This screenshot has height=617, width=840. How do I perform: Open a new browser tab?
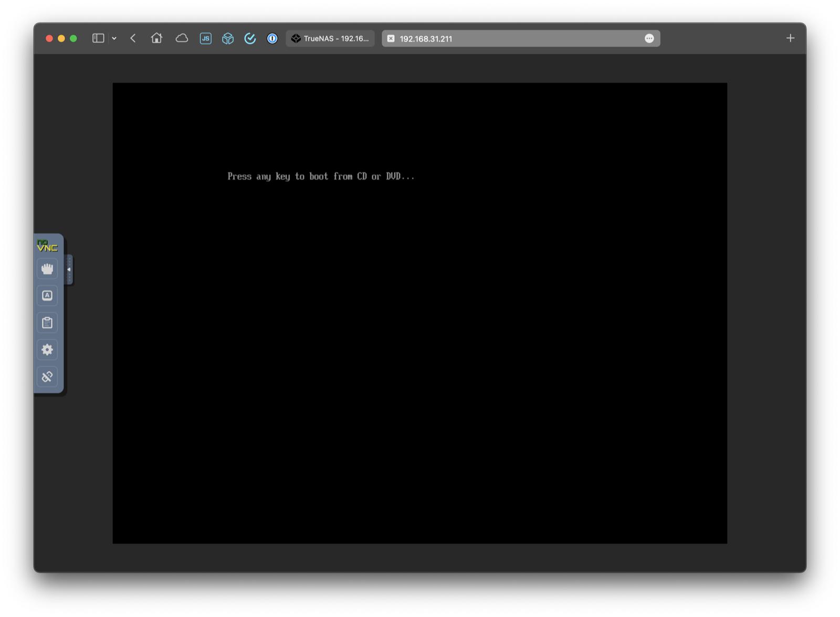790,38
